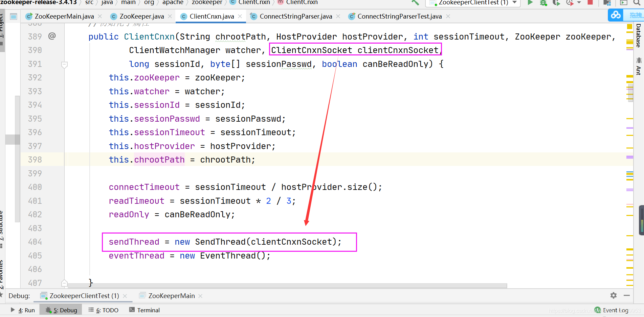Select the ClientCnxn.java tab
This screenshot has width=644, height=317.
[212, 16]
